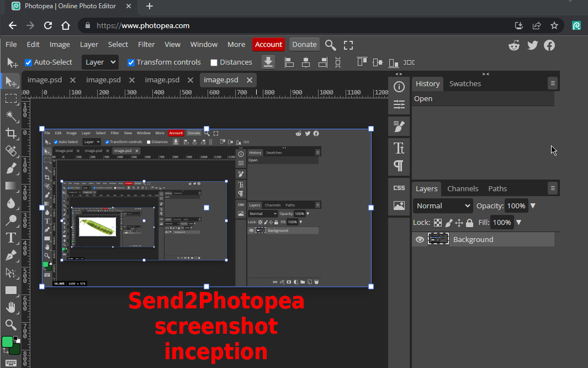This screenshot has height=368, width=588.
Task: Open the foreground color swatch
Action: pos(7,342)
